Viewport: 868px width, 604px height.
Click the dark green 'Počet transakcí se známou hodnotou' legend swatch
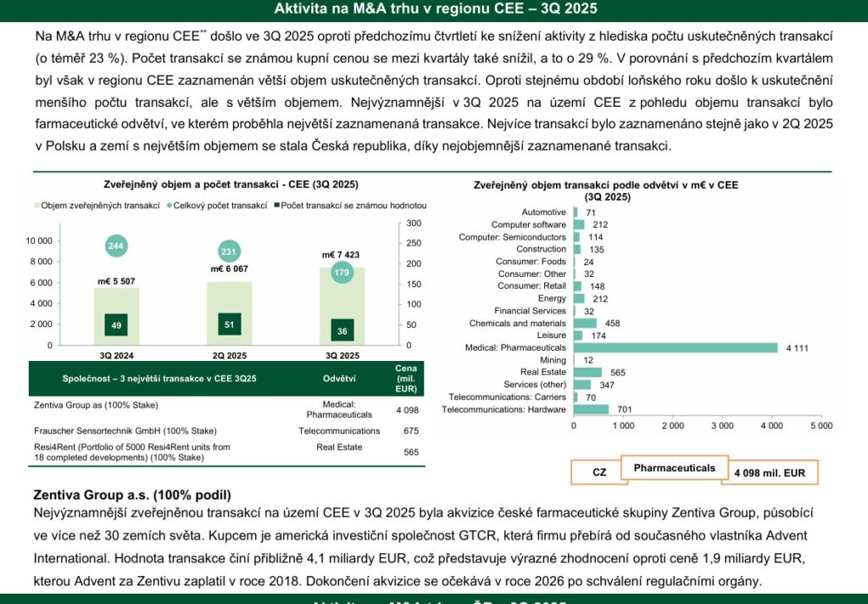pyautogui.click(x=276, y=206)
